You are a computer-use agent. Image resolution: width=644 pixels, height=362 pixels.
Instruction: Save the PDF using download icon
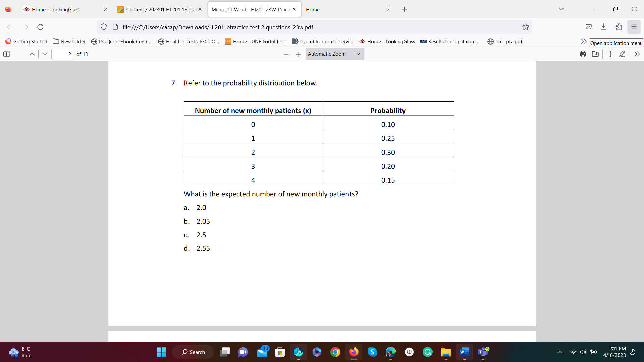(x=595, y=54)
